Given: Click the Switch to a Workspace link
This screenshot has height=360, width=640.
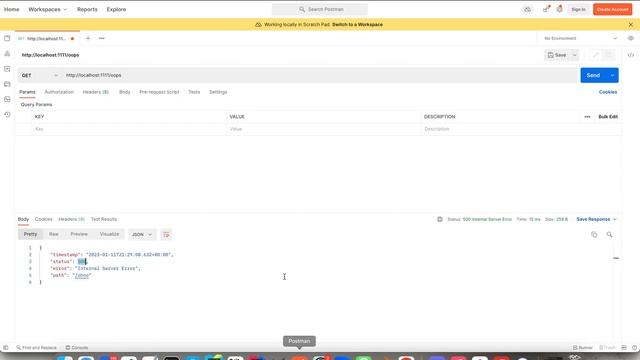Looking at the screenshot, I should 357,25.
